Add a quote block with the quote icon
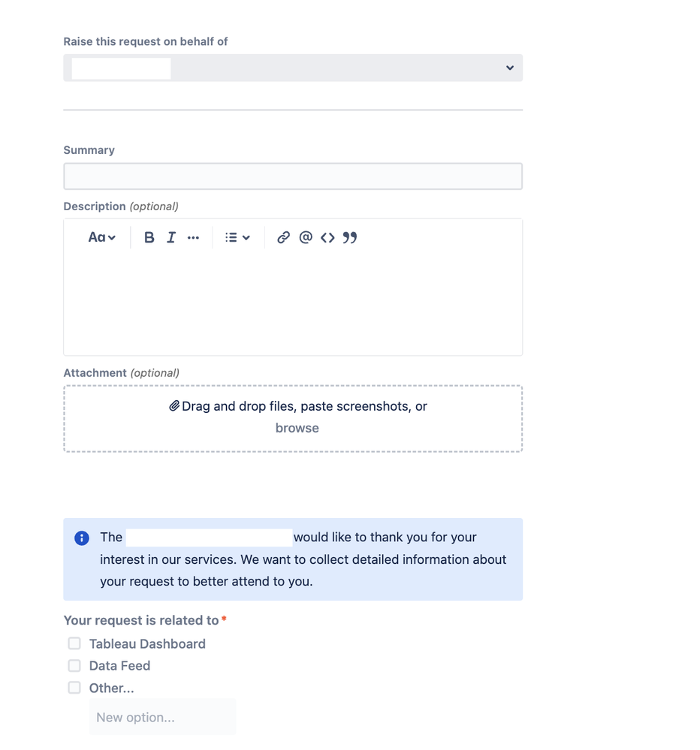Viewport: 700px width, 750px height. click(x=349, y=237)
